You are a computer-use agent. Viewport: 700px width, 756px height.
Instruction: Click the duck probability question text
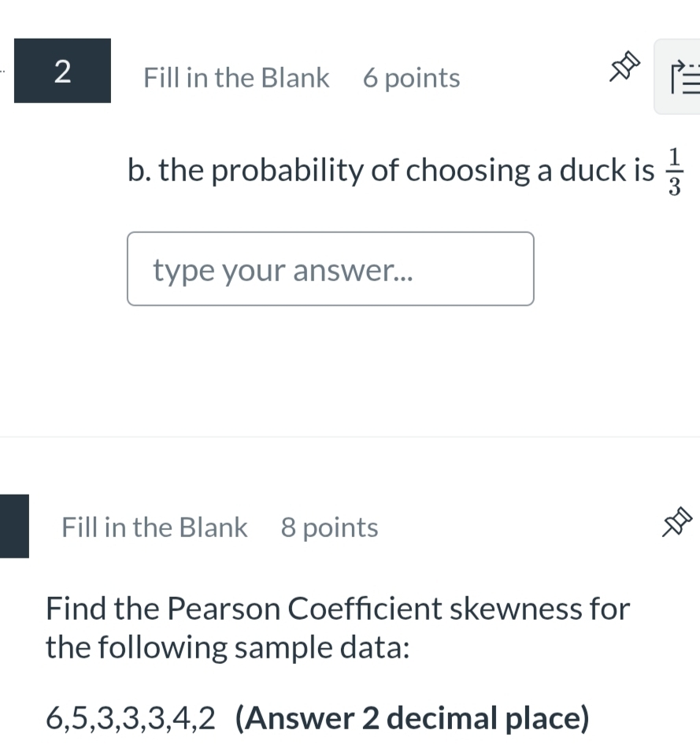click(390, 170)
